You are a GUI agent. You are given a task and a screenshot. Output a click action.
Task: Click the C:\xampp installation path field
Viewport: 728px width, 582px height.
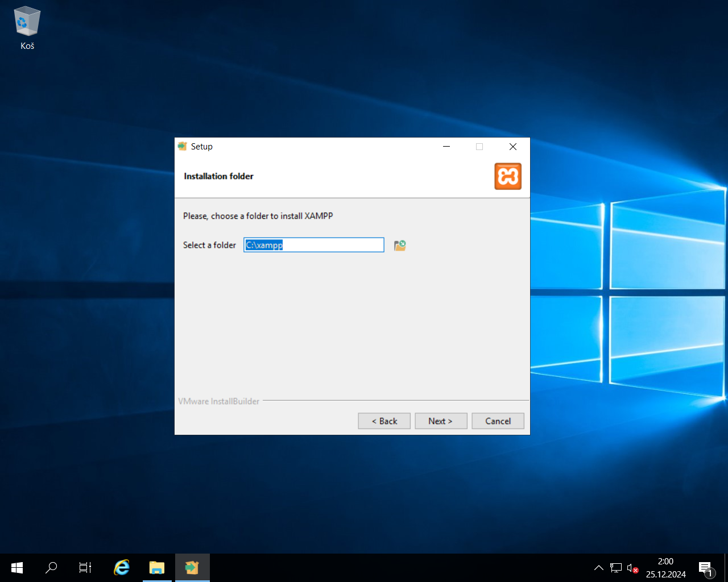coord(313,244)
